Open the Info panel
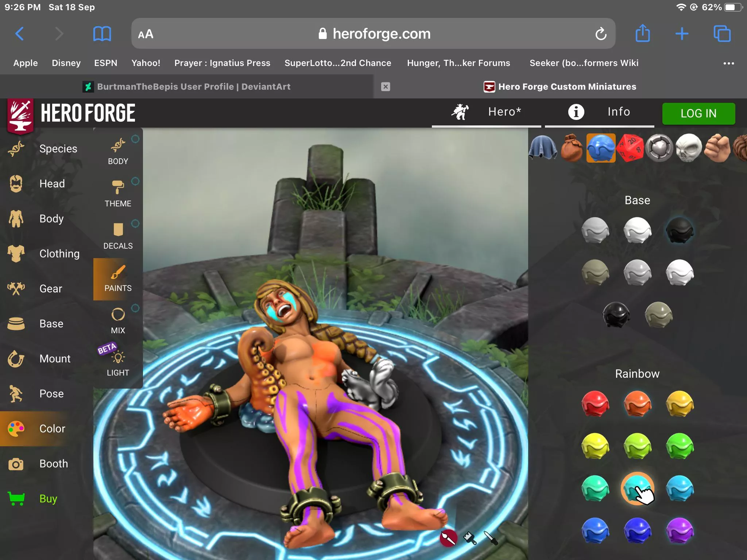 pyautogui.click(x=600, y=112)
